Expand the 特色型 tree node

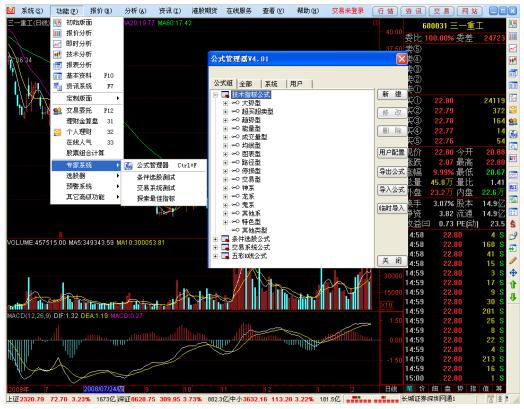click(x=225, y=222)
